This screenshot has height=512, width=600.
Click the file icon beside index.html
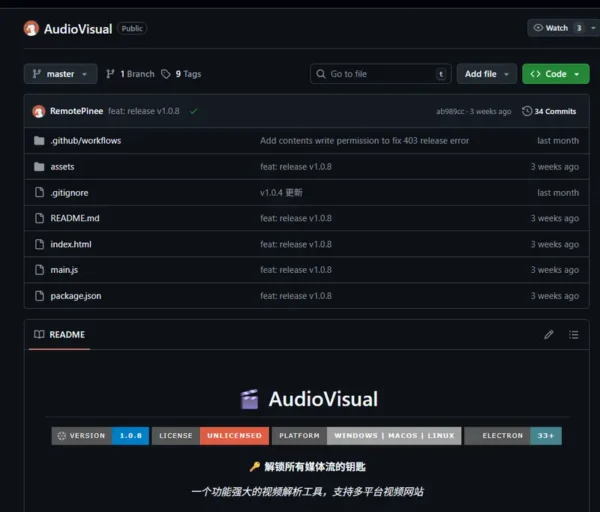(x=39, y=244)
